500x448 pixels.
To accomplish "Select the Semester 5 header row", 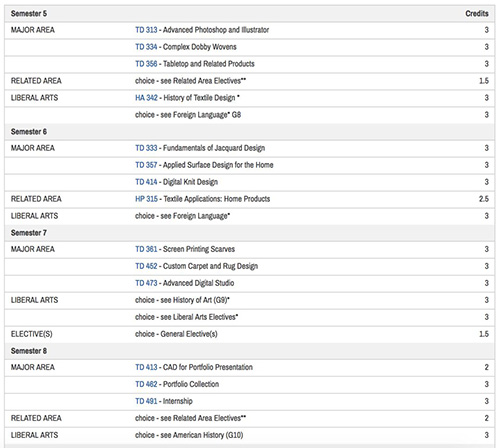I will pos(250,14).
